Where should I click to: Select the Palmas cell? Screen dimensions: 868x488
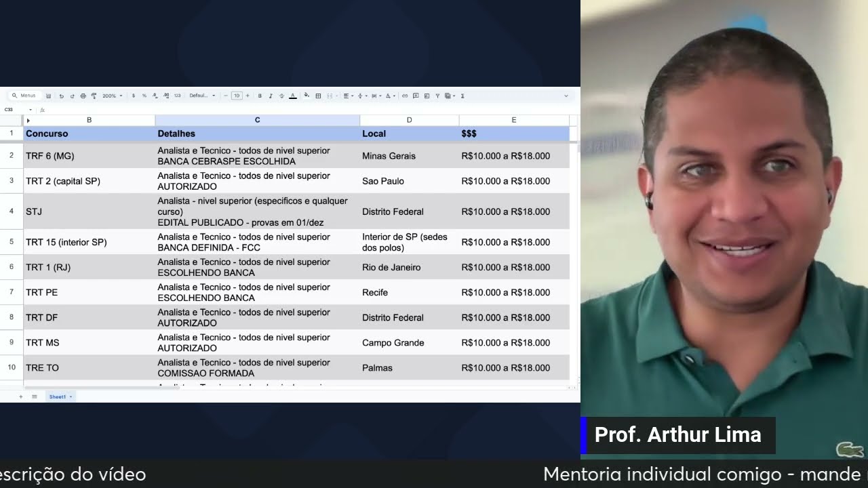tap(409, 367)
